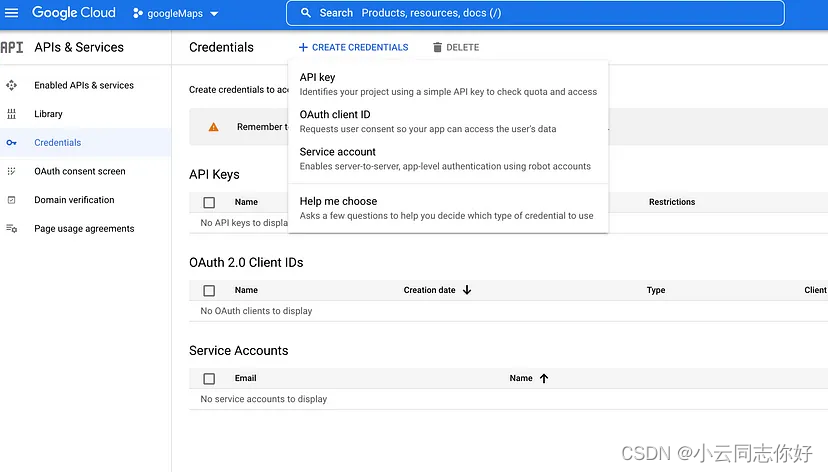Choose Service account option
Viewport: 828px width, 472px height.
click(x=448, y=158)
